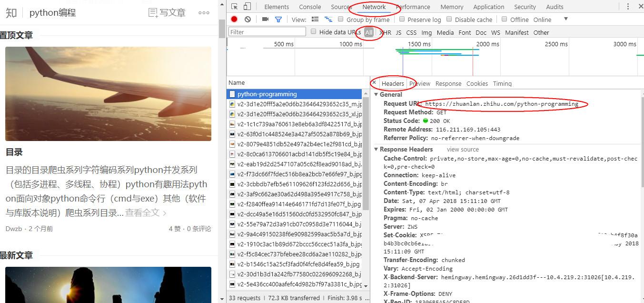This screenshot has width=644, height=303.
Task: Open the Response detail tab
Action: coord(448,83)
